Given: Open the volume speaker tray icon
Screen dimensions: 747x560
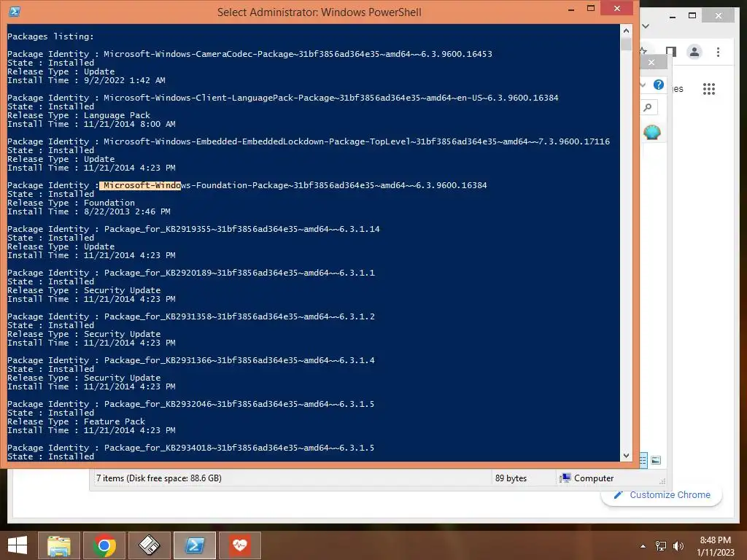Looking at the screenshot, I should 678,546.
